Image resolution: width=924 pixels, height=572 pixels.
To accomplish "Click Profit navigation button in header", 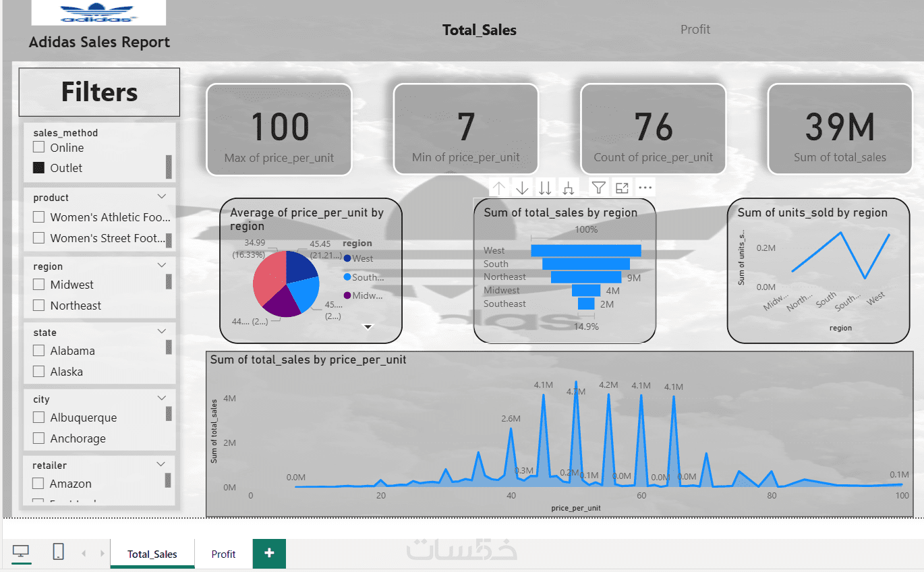I will pyautogui.click(x=695, y=29).
